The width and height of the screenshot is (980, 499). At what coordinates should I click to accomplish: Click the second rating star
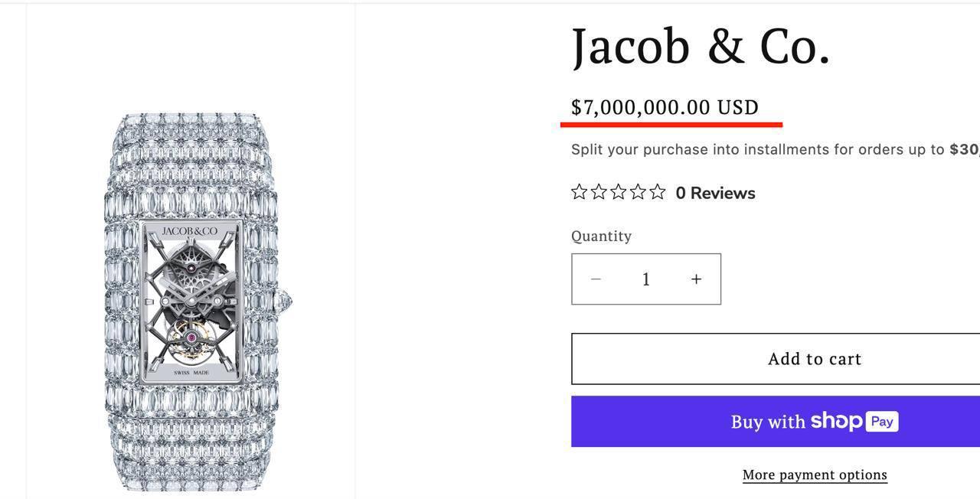pos(599,193)
